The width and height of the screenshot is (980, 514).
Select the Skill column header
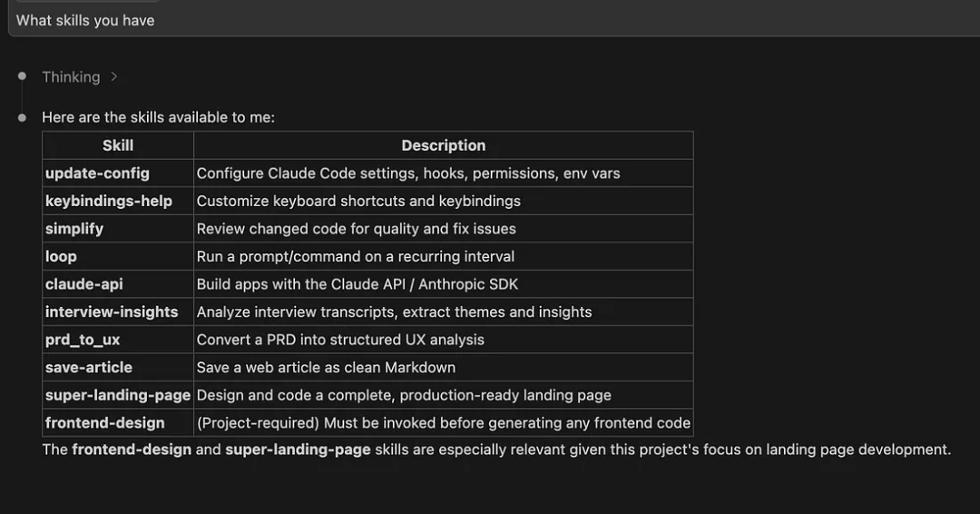point(118,145)
